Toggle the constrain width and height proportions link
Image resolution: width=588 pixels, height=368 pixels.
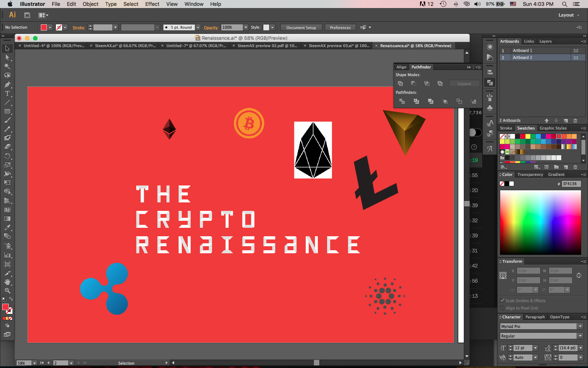click(579, 275)
